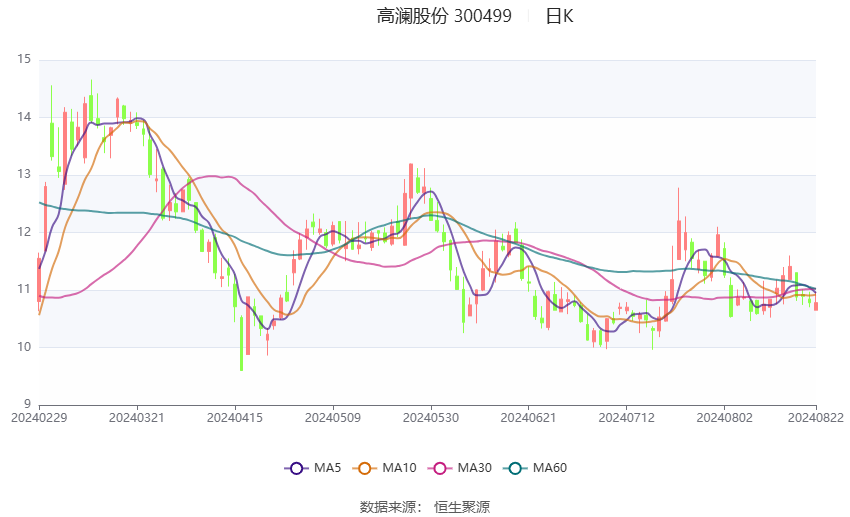Viewport: 850px width, 517px height.
Task: Click the x-axis date 20240509
Action: tap(333, 418)
